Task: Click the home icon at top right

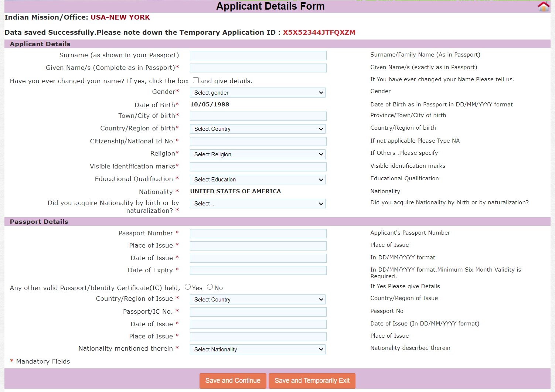Action: [543, 6]
